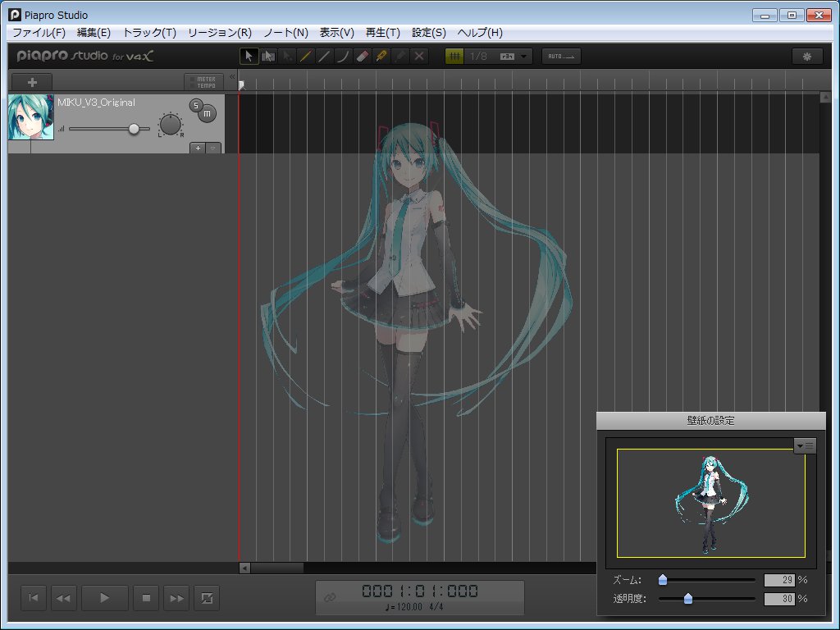Screen dimensions: 840x630
Task: Select the straight Line tool
Action: point(324,57)
